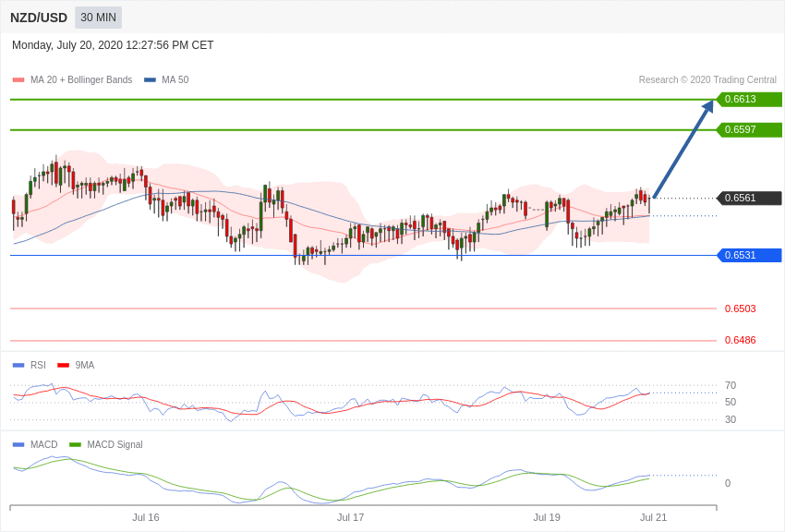The height and width of the screenshot is (532, 785).
Task: Click the MACD zero axis value
Action: pos(728,483)
